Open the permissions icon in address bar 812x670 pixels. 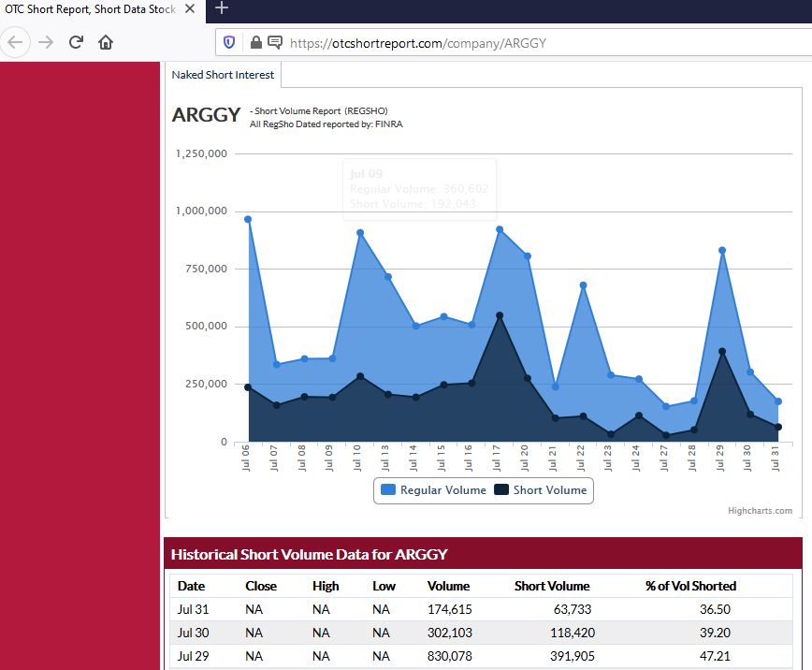click(275, 42)
